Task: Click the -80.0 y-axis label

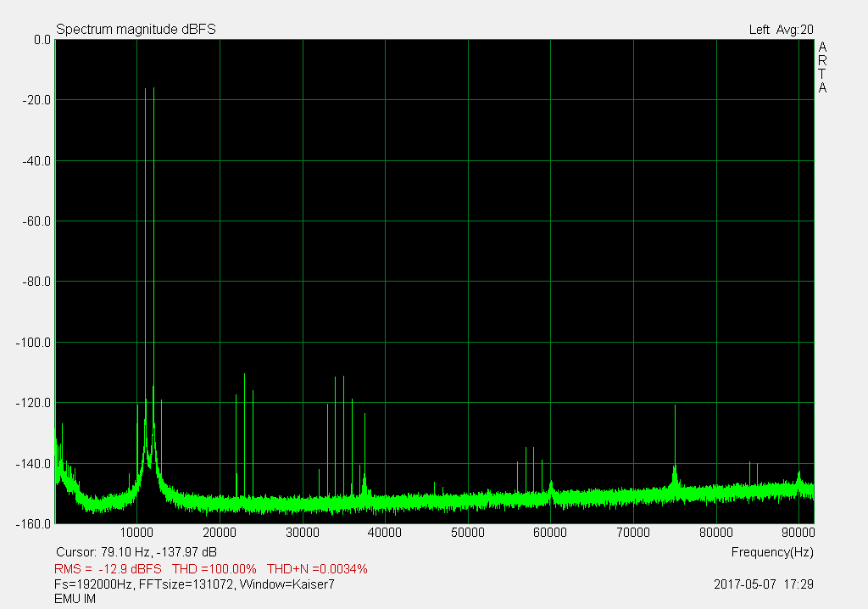Action: point(36,282)
